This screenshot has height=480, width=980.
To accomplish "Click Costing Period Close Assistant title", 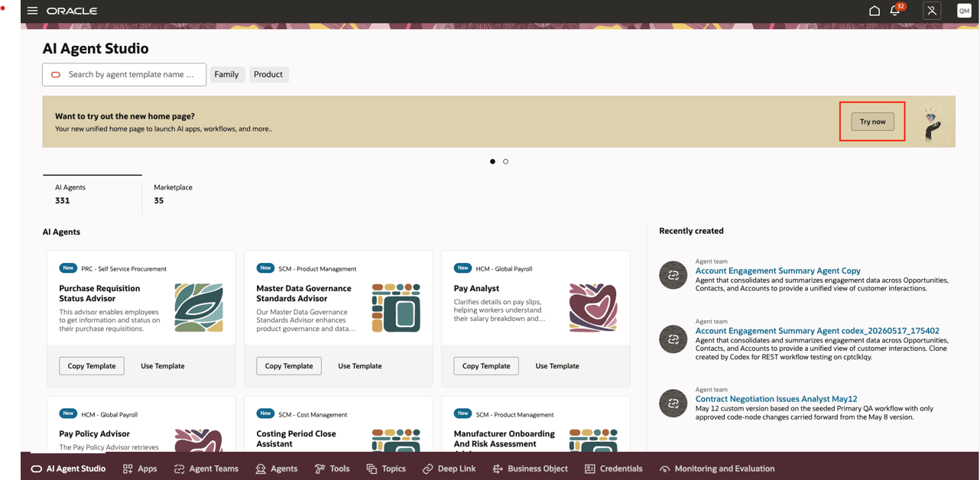I will point(296,439).
